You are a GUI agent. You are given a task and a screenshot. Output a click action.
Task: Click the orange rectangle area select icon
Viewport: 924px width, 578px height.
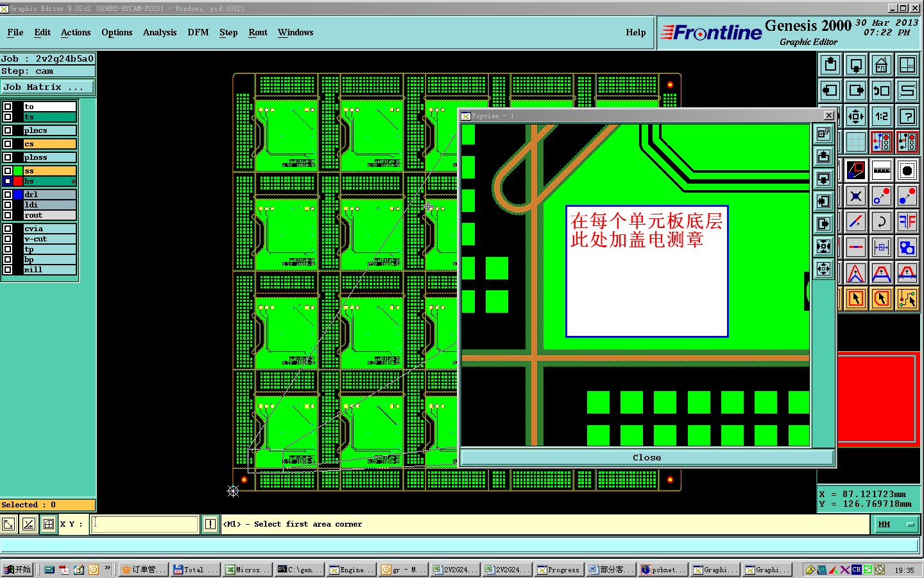(856, 299)
